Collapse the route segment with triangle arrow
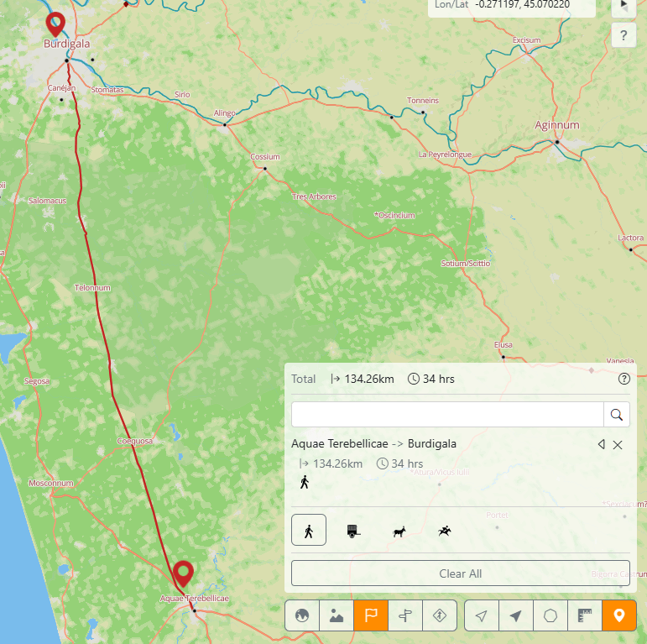Screen dimensions: 647x644 [x=601, y=444]
